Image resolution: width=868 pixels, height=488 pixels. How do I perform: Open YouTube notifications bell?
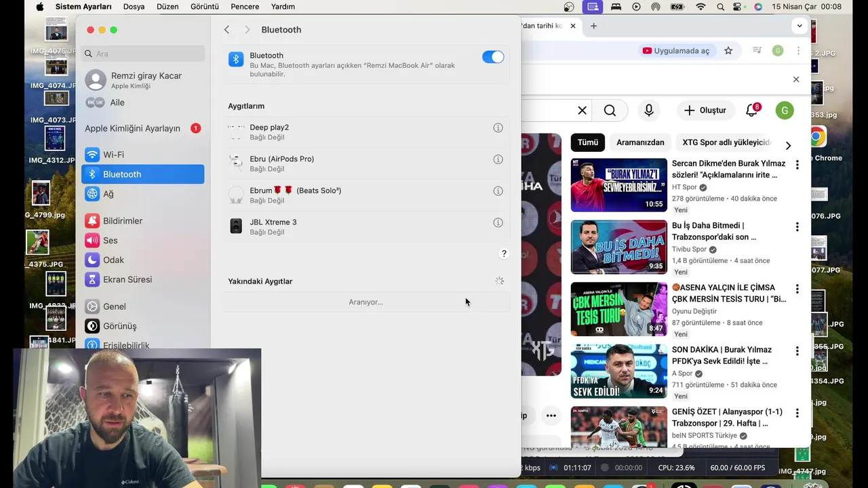[752, 110]
